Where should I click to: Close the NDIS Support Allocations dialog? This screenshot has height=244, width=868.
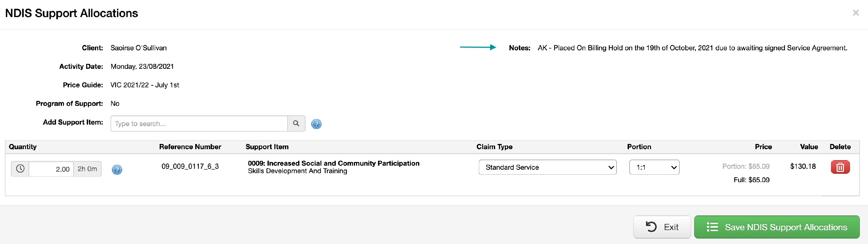point(856,13)
